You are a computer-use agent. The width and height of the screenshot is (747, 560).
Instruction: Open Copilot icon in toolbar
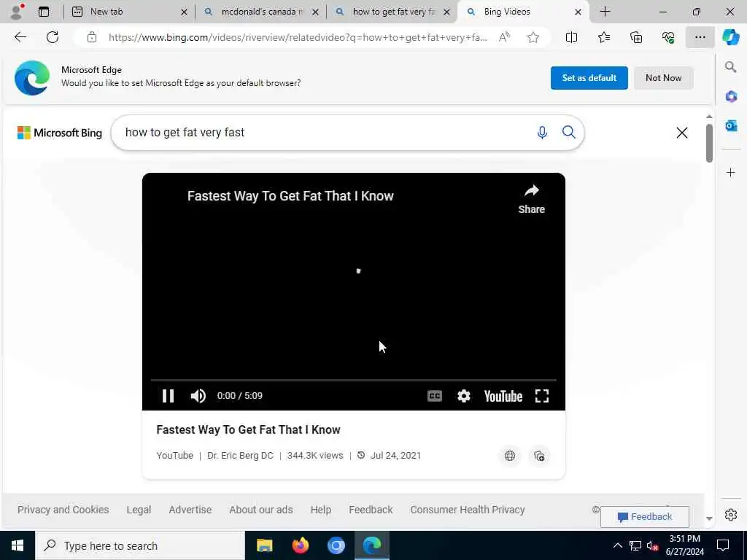point(730,37)
